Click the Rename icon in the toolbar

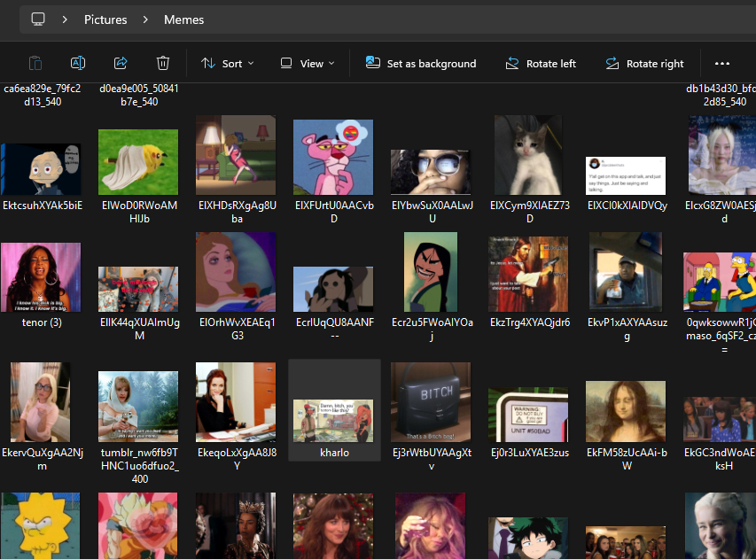point(78,63)
